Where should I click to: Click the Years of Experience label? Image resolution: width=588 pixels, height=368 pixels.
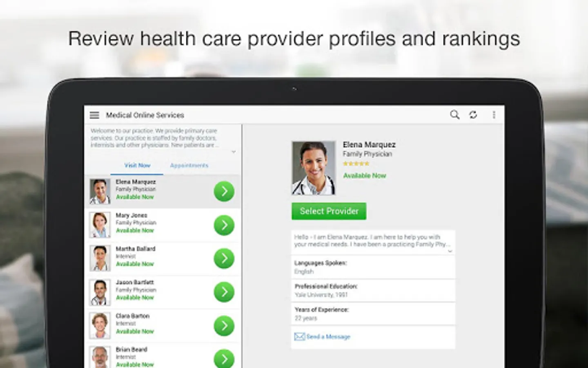coord(322,310)
